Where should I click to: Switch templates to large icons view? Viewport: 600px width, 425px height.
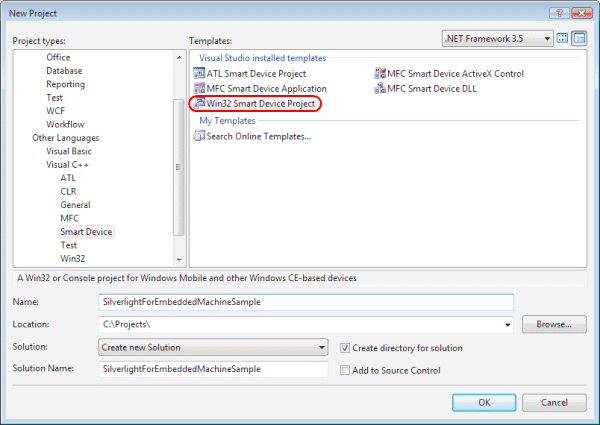point(562,38)
